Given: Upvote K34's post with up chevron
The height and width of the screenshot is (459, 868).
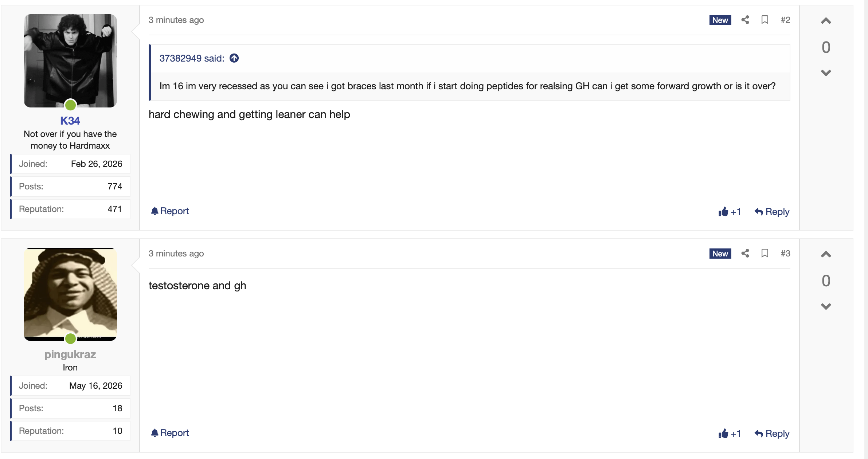Looking at the screenshot, I should (x=826, y=21).
